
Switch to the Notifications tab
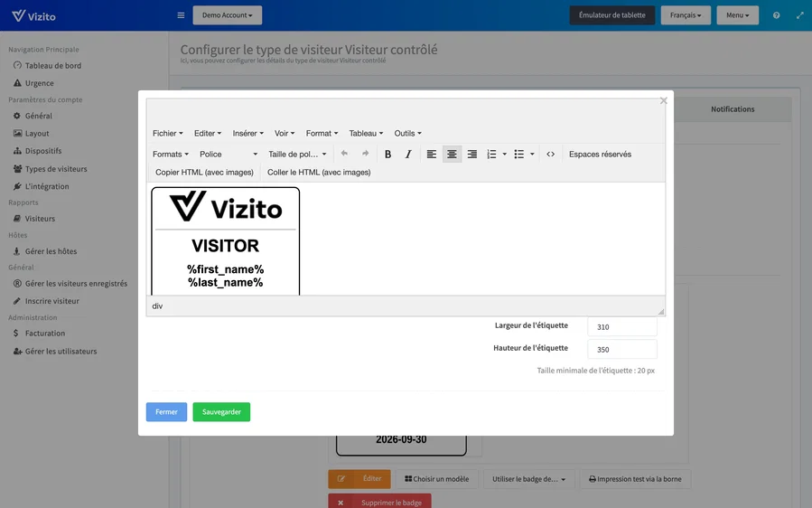733,108
